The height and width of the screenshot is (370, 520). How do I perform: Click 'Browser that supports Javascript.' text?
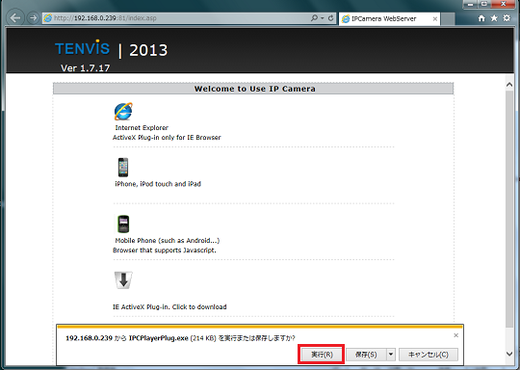point(164,250)
